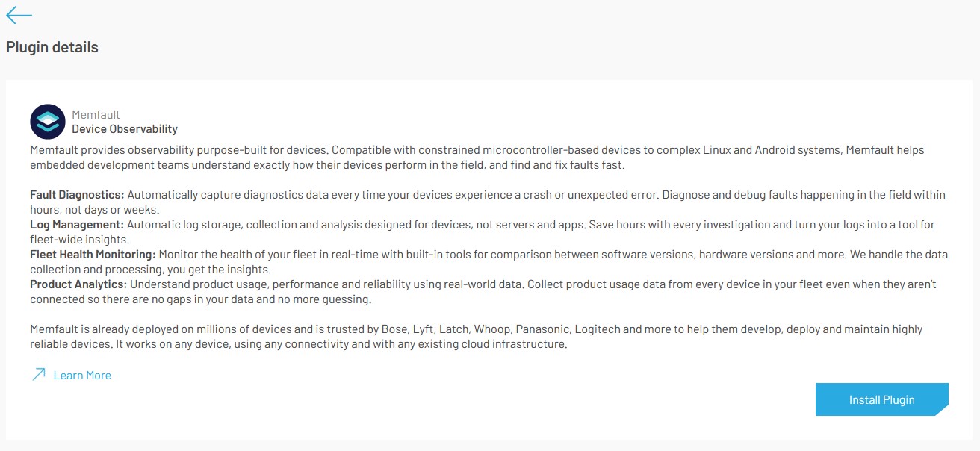Go back using the left arrow icon
Image resolution: width=980 pixels, height=451 pixels.
tap(19, 15)
